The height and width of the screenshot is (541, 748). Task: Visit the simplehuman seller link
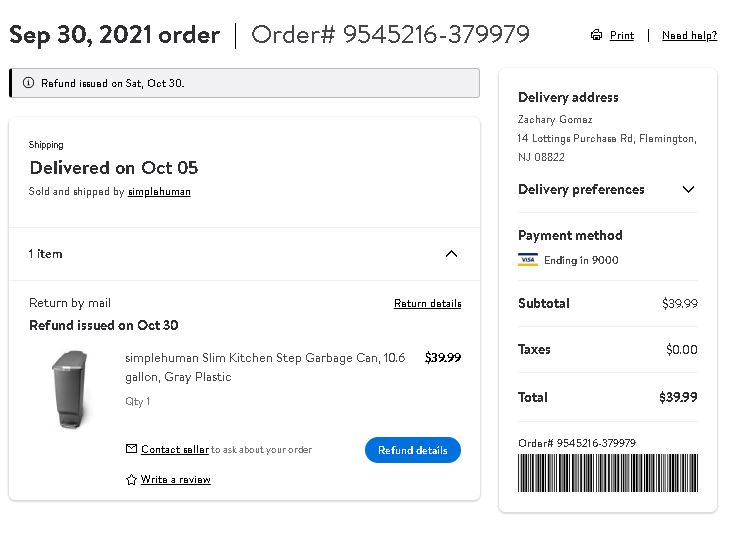point(159,192)
